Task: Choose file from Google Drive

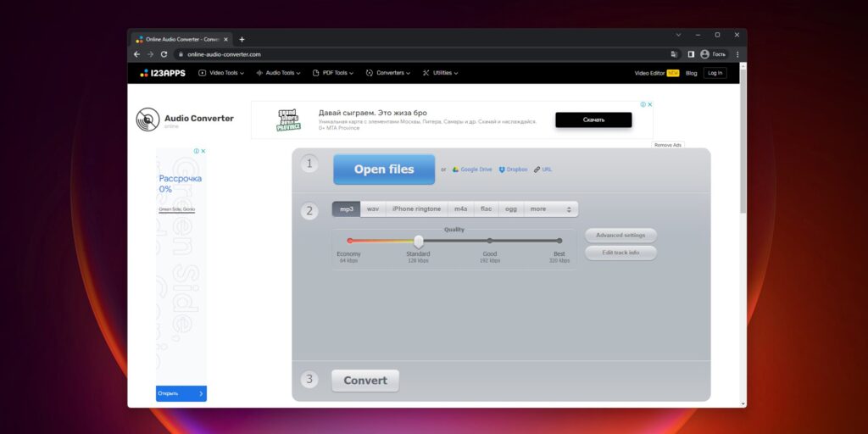Action: pos(472,170)
